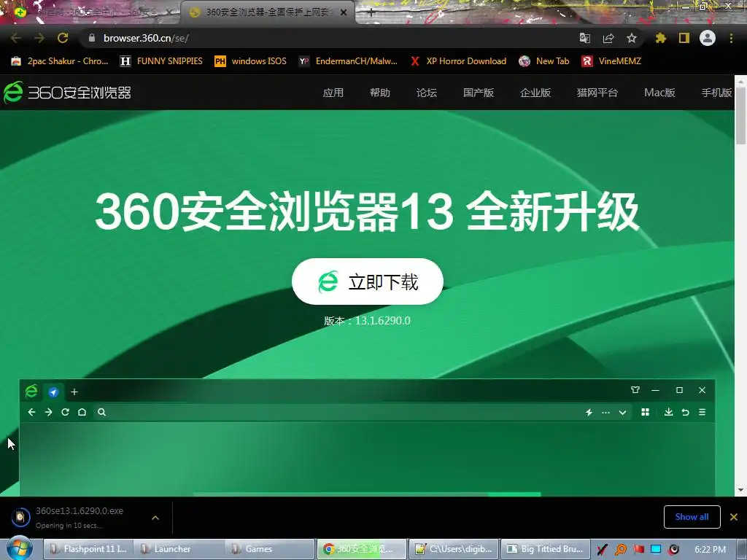Open the 论坛 navigation item
Viewport: 747px width, 560px height.
click(426, 93)
